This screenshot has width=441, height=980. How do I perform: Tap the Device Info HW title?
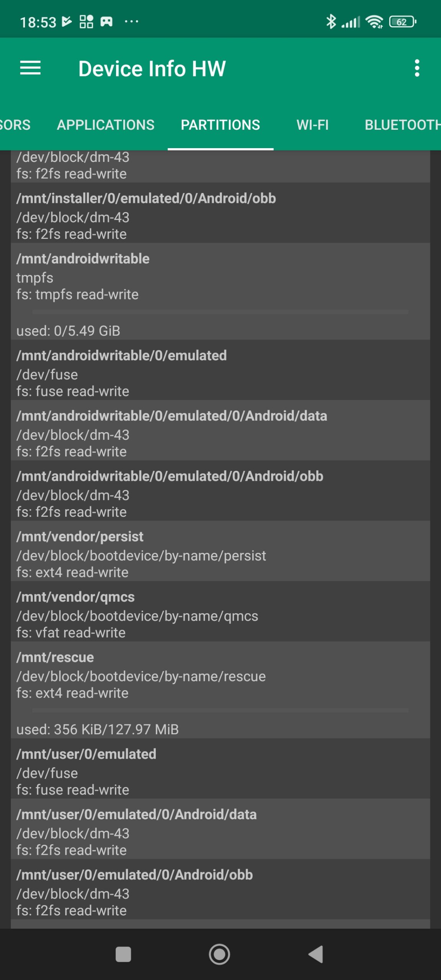click(x=152, y=69)
